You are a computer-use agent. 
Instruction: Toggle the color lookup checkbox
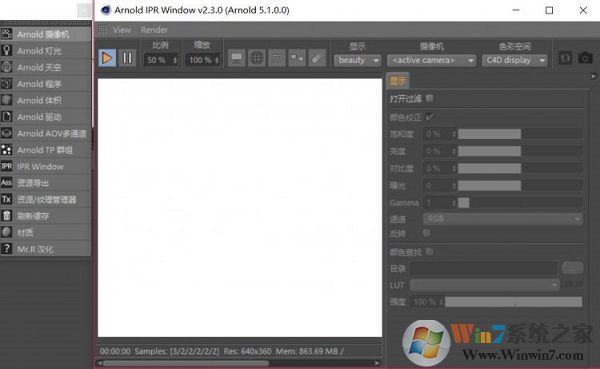click(x=429, y=251)
